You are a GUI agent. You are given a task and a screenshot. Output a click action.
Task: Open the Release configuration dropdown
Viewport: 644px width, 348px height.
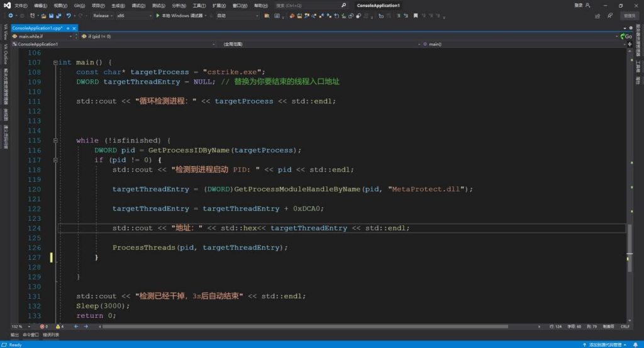pos(102,15)
